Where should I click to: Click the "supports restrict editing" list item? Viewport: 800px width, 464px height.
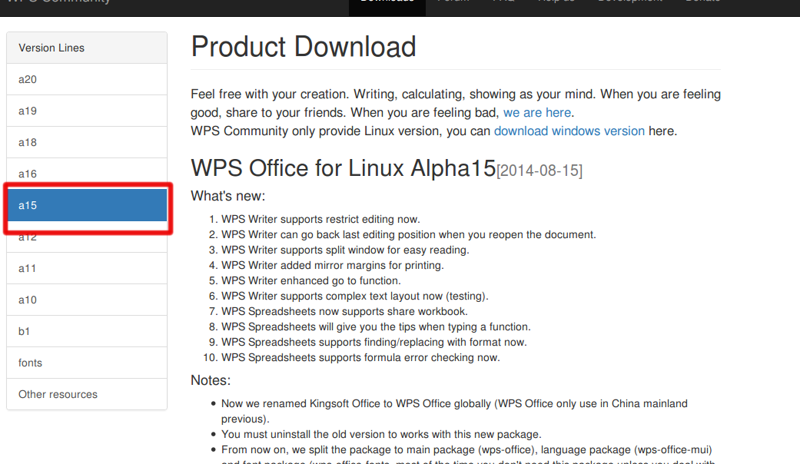point(320,219)
